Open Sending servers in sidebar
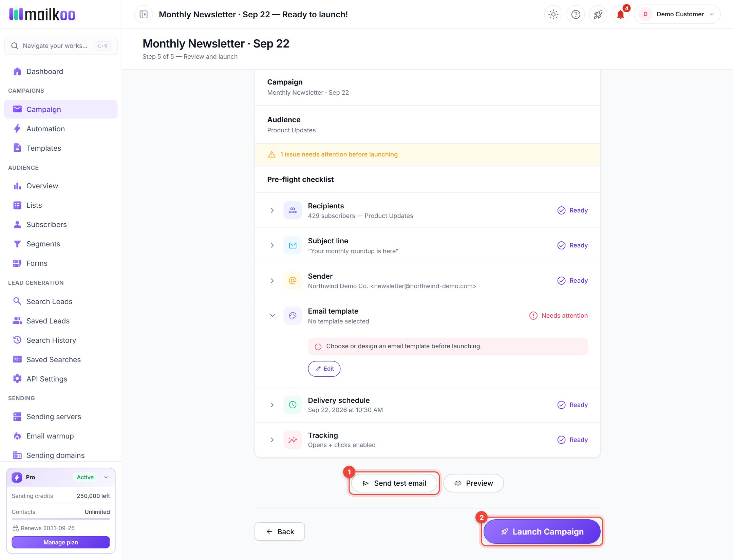The image size is (733, 560). pos(61,416)
